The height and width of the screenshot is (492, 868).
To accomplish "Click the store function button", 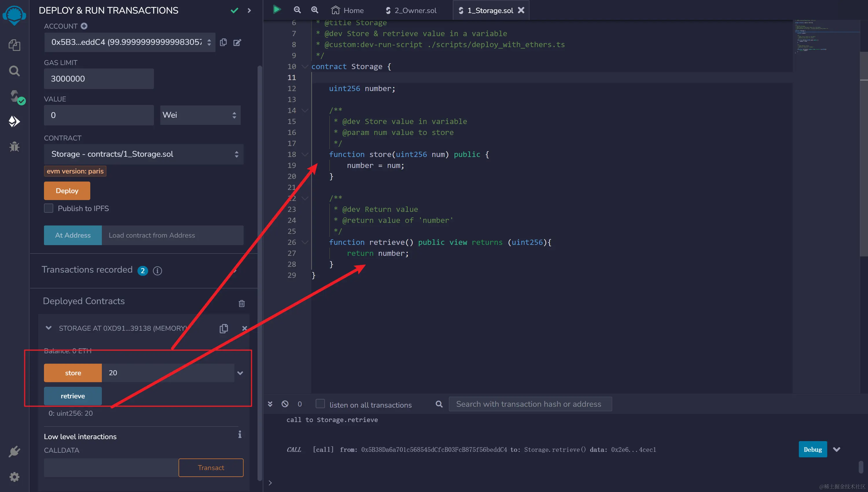I will pyautogui.click(x=73, y=373).
